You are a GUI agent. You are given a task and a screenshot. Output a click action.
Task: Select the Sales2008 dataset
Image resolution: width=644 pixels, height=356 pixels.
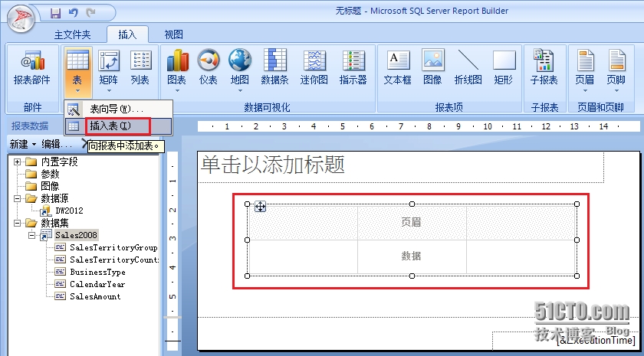pos(77,235)
